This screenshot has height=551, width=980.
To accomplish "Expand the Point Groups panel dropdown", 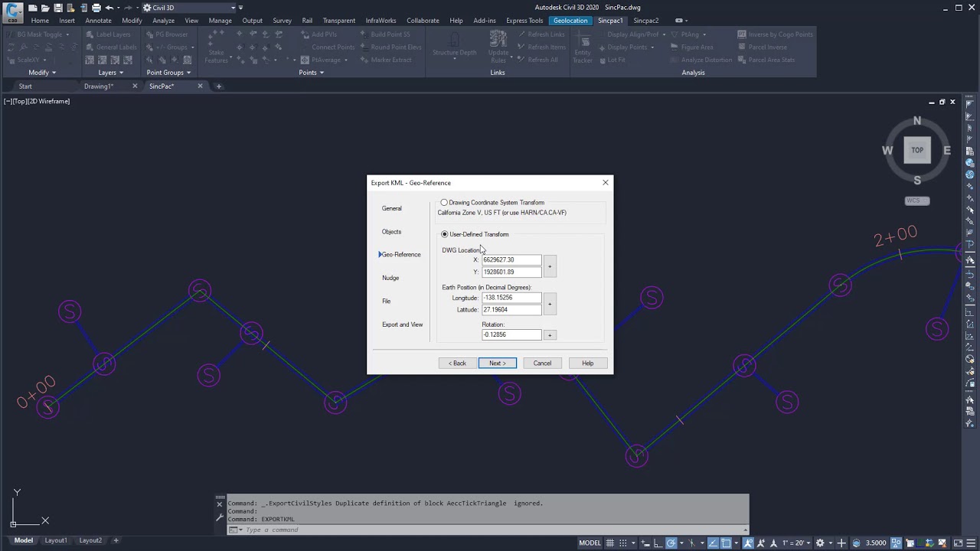I will [x=168, y=73].
